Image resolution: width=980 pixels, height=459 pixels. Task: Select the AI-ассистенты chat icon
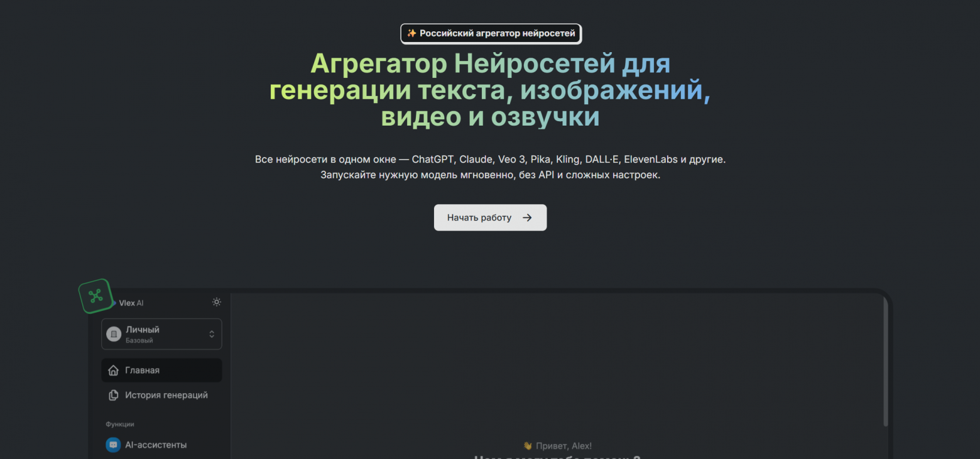pyautogui.click(x=113, y=445)
